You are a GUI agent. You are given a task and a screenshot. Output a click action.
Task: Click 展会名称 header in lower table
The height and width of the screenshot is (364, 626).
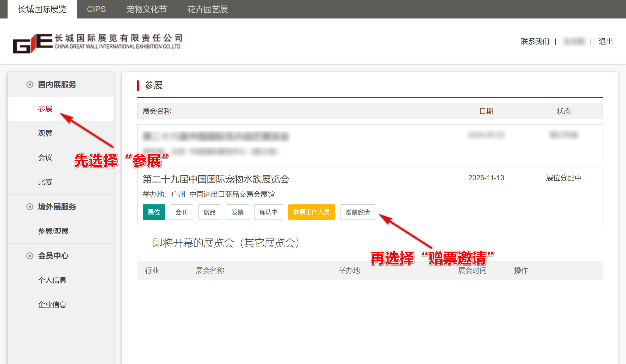click(x=210, y=271)
